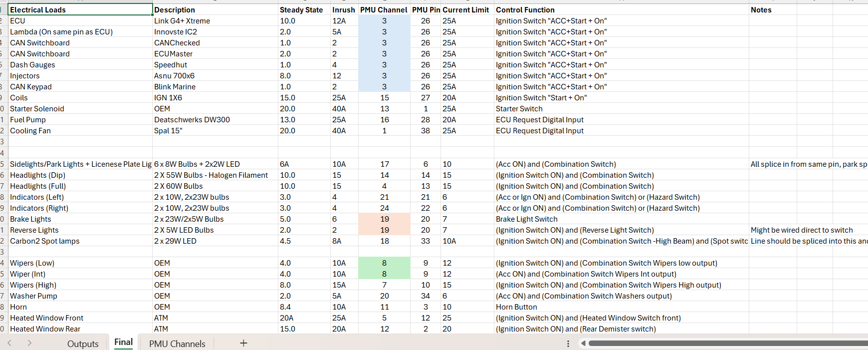868x350 pixels.
Task: Select the Electrical Loads header cell
Action: [x=80, y=9]
